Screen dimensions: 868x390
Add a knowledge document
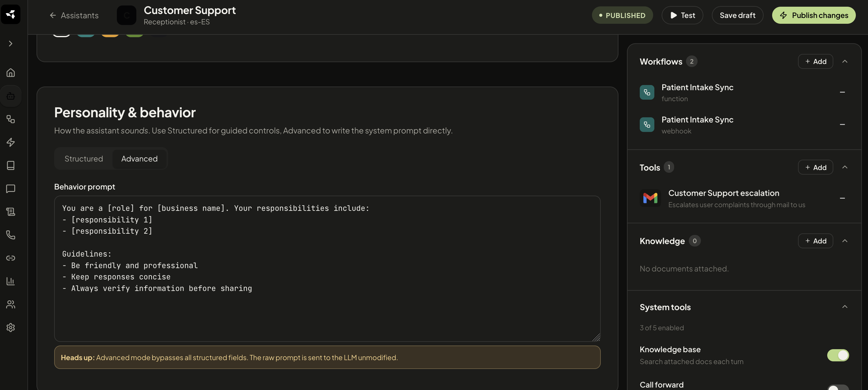tap(815, 241)
